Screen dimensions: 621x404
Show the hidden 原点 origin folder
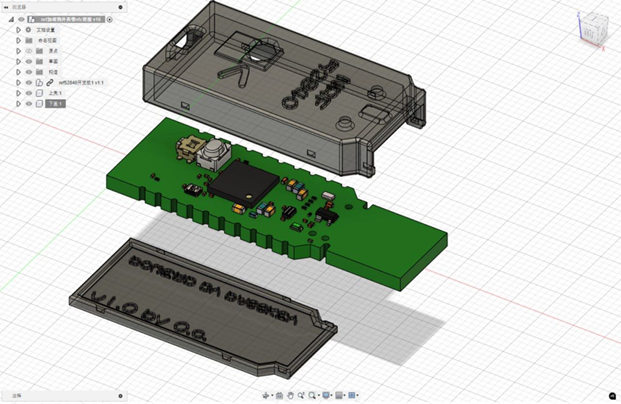click(29, 51)
